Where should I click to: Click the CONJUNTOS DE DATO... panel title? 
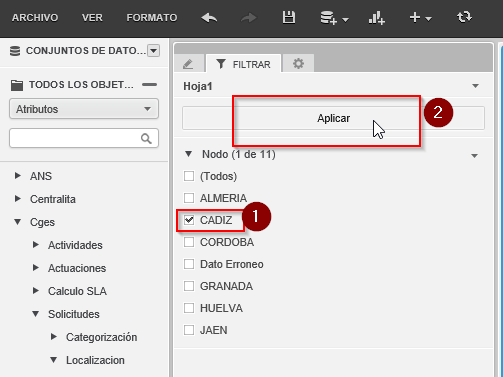[86, 51]
